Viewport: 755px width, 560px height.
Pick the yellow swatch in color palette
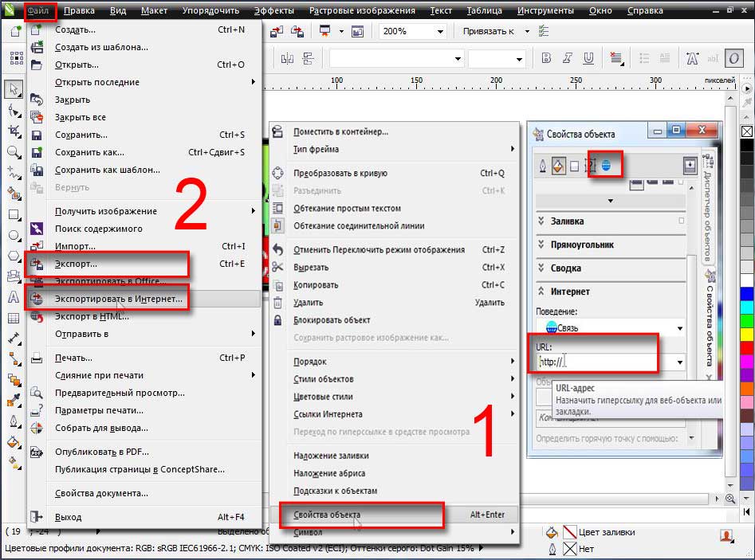[746, 334]
